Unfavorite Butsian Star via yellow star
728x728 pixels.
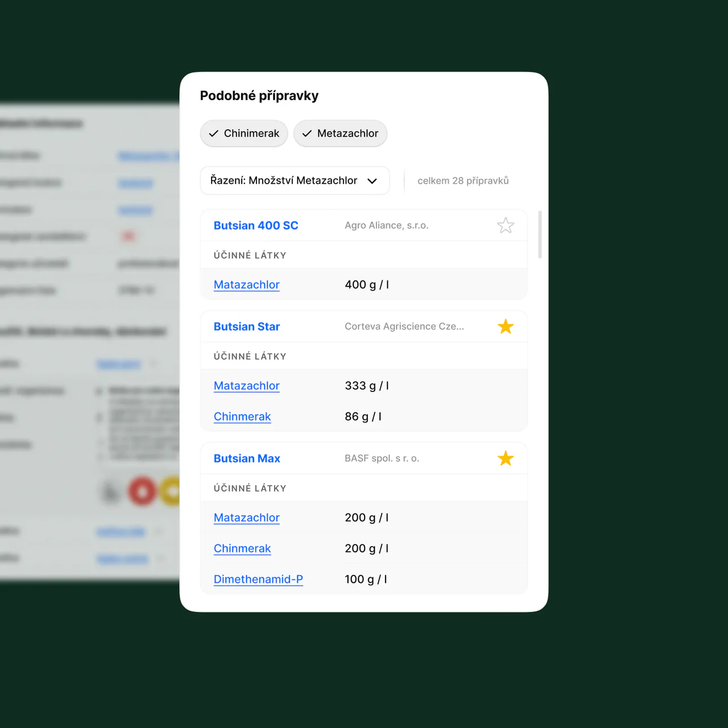[x=506, y=326]
